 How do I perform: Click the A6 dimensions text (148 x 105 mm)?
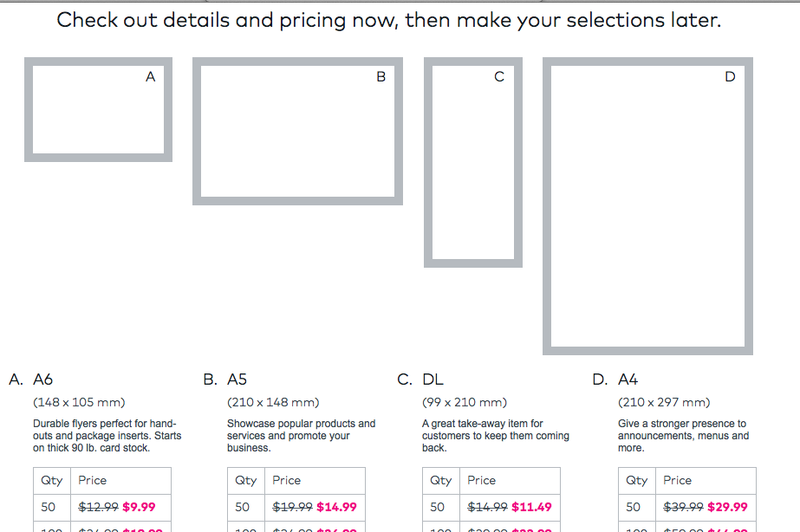coord(79,403)
